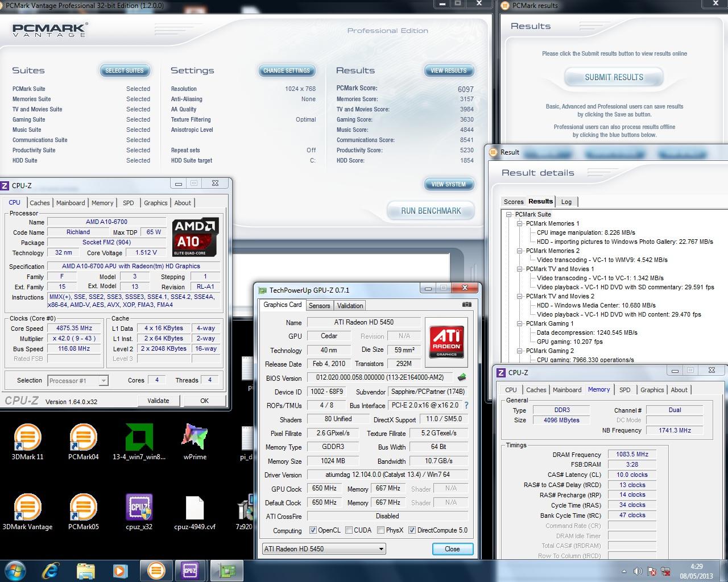Click the VIEW RESULTS button

(x=448, y=70)
